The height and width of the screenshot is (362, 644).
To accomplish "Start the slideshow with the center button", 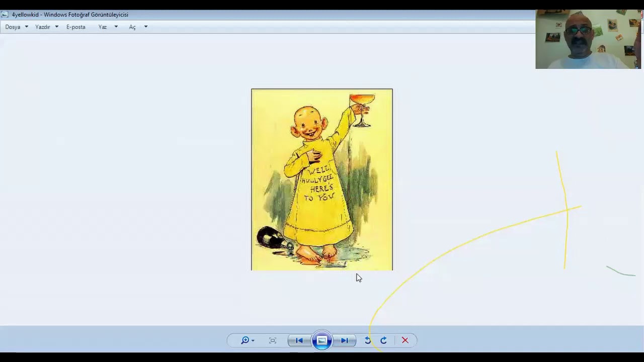I will tap(322, 340).
